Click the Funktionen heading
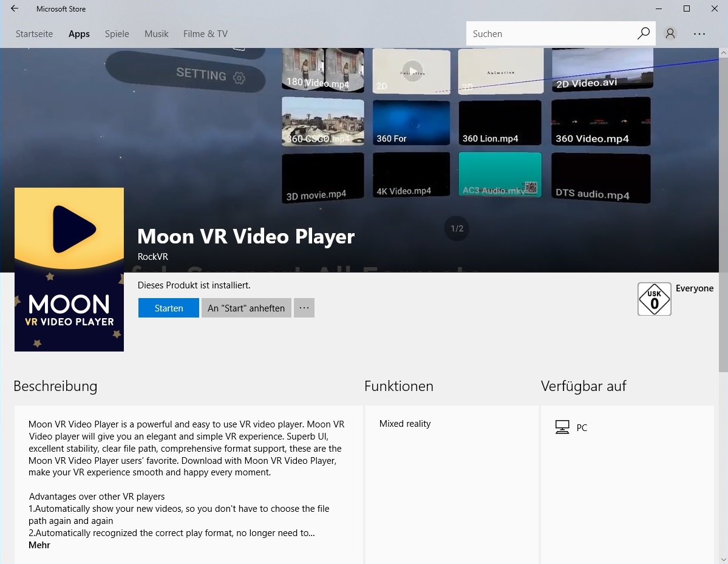 click(x=399, y=386)
